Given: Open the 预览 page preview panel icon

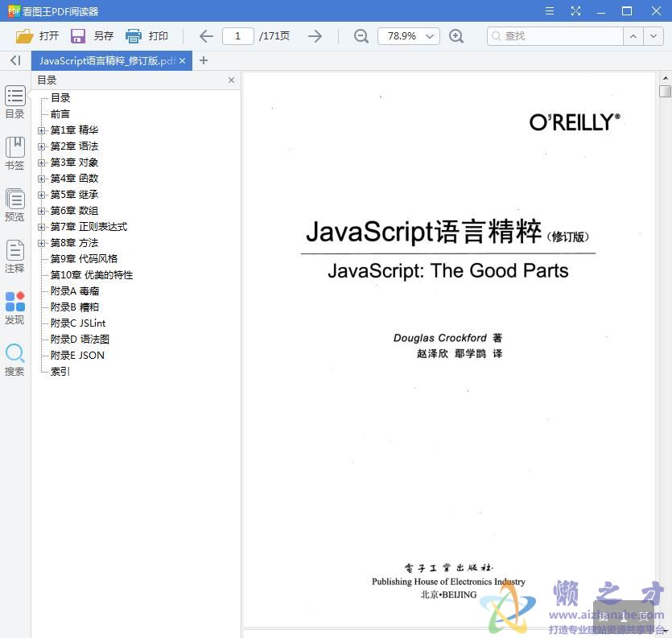Looking at the screenshot, I should click(14, 200).
